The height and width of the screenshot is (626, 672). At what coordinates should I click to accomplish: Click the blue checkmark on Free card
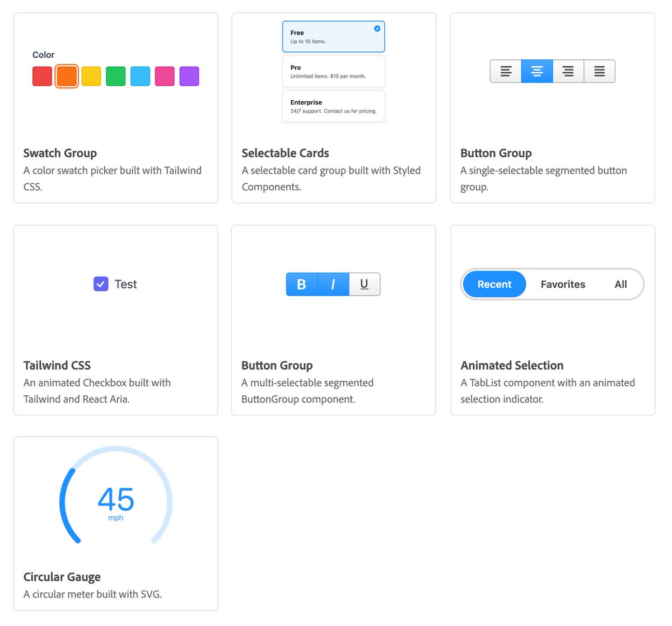377,29
